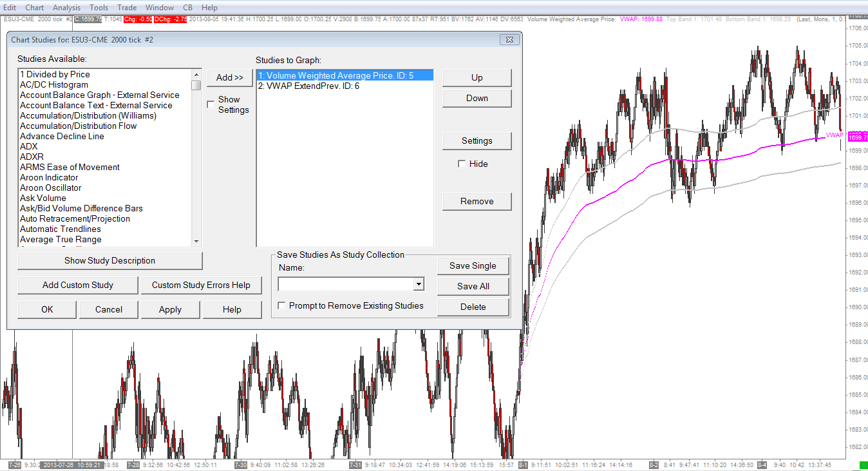The image size is (868, 471).
Task: Cancel the Chart Studies dialog
Action: click(109, 309)
